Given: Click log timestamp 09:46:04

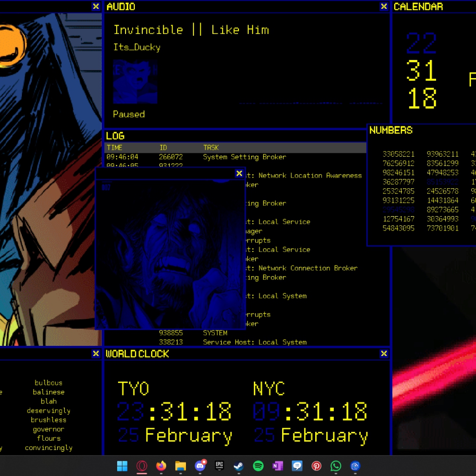Looking at the screenshot, I should [x=122, y=157].
